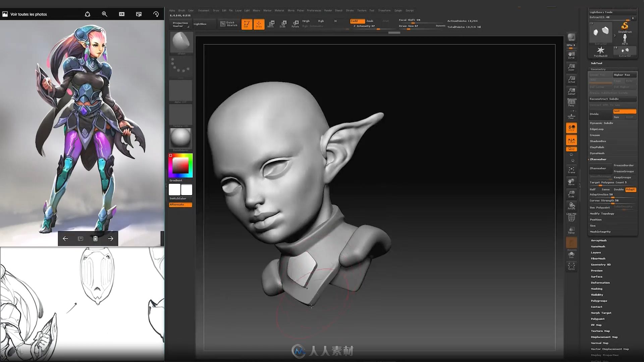Open the alpha selector slot
This screenshot has height=362, width=644.
coord(181,91)
